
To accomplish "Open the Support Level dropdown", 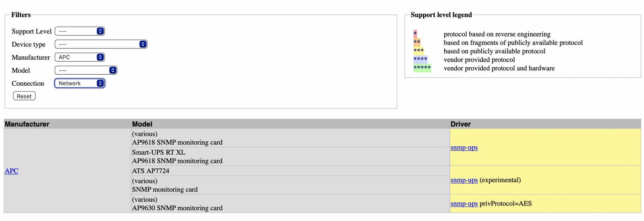I will coord(79,31).
